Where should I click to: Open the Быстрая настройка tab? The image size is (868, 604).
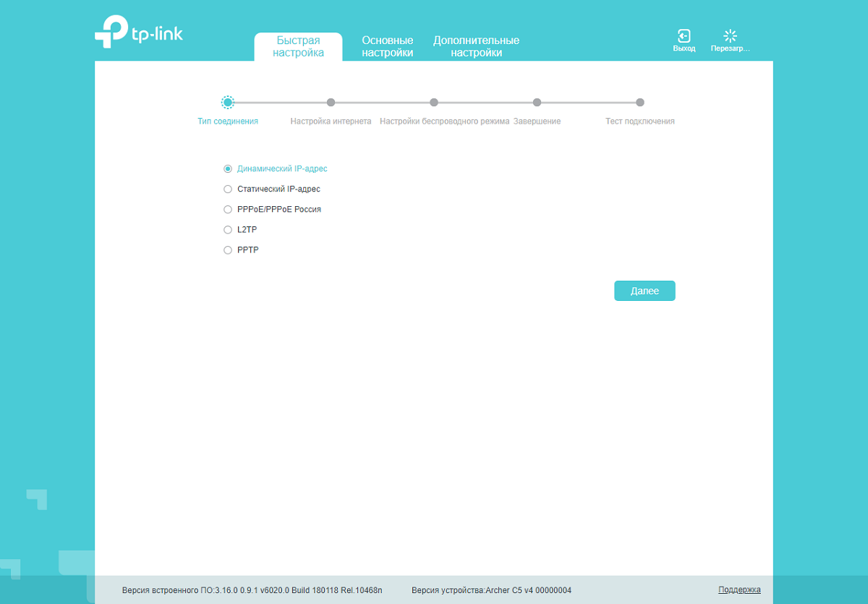click(298, 47)
